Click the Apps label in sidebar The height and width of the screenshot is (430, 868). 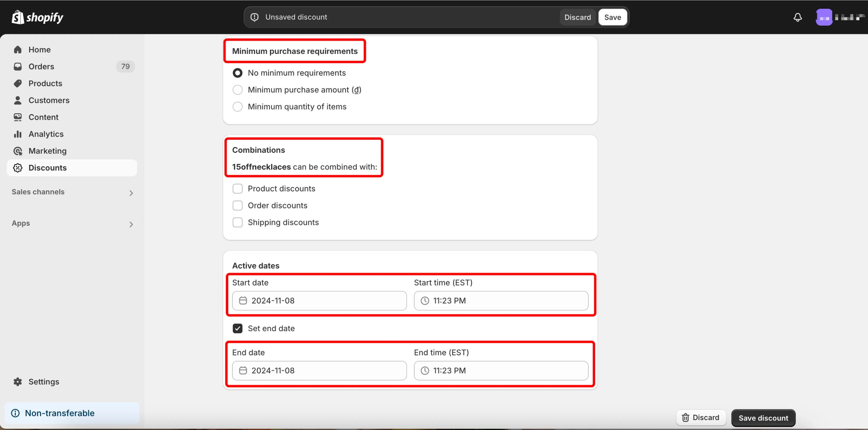click(x=21, y=223)
